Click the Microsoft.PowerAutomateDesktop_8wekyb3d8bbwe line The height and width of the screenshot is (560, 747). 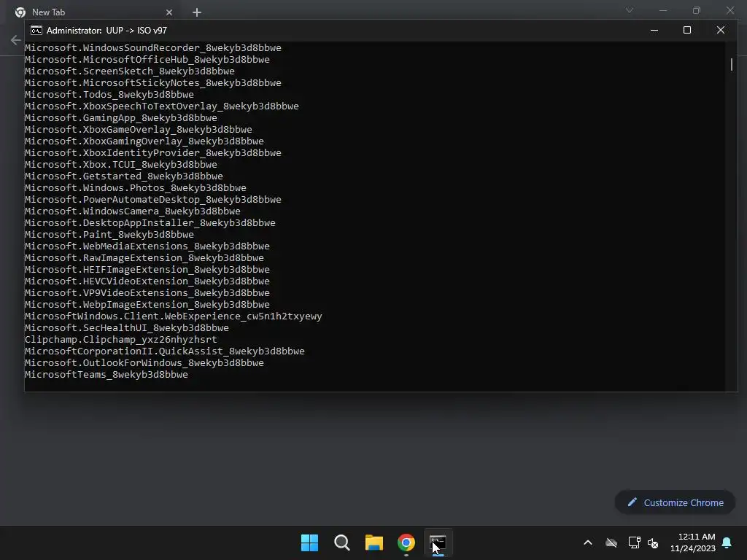point(153,200)
